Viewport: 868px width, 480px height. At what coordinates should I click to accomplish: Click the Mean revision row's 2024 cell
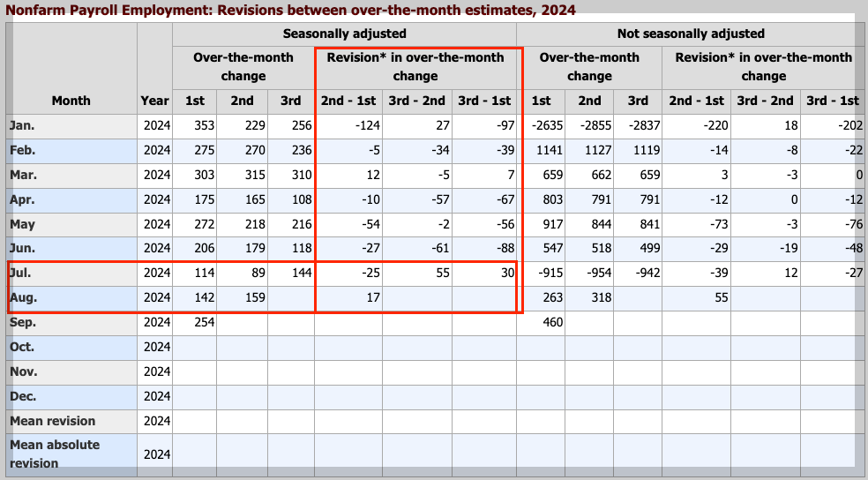pyautogui.click(x=157, y=421)
